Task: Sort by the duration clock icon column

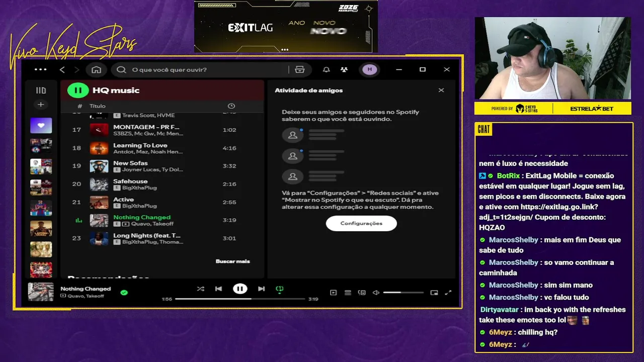Action: [231, 106]
